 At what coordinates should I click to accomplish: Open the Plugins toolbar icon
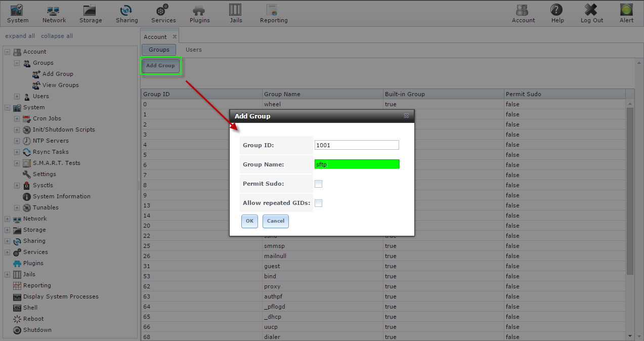point(199,14)
